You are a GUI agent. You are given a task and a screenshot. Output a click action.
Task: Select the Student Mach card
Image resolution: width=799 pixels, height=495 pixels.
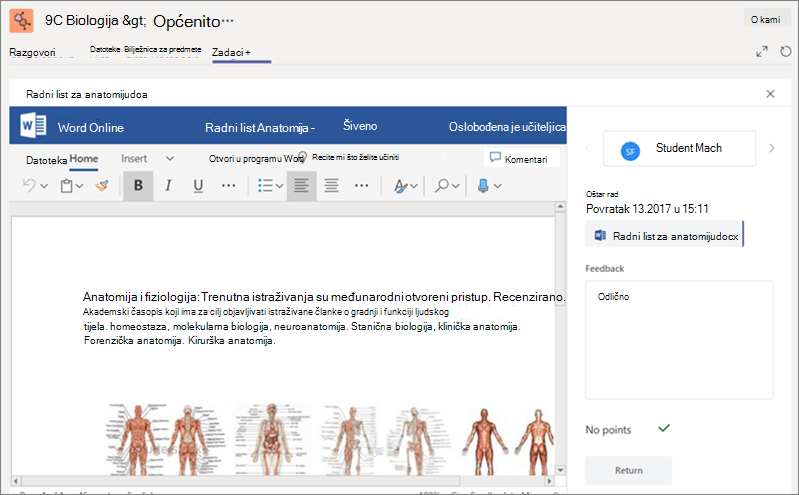click(x=679, y=148)
